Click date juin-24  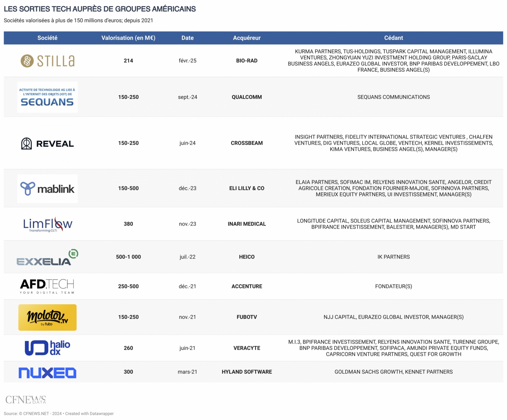coord(188,143)
